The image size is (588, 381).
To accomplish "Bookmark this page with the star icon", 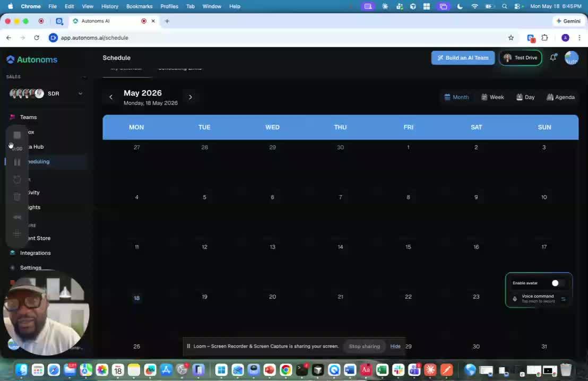I will pyautogui.click(x=511, y=38).
